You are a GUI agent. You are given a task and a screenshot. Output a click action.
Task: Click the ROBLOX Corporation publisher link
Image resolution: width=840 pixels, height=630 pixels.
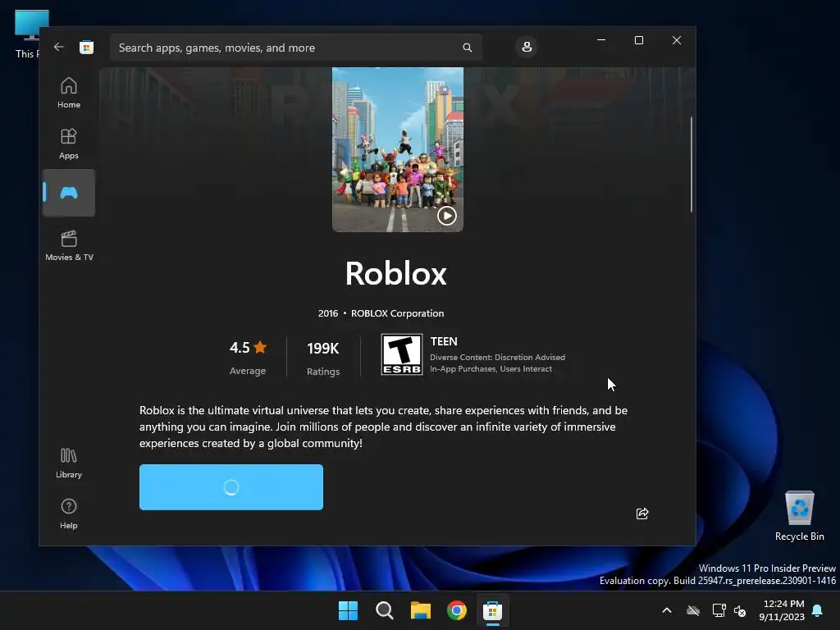pos(398,313)
